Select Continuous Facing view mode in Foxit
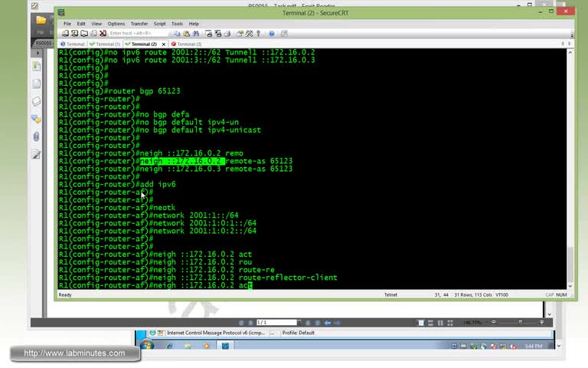 (x=450, y=323)
